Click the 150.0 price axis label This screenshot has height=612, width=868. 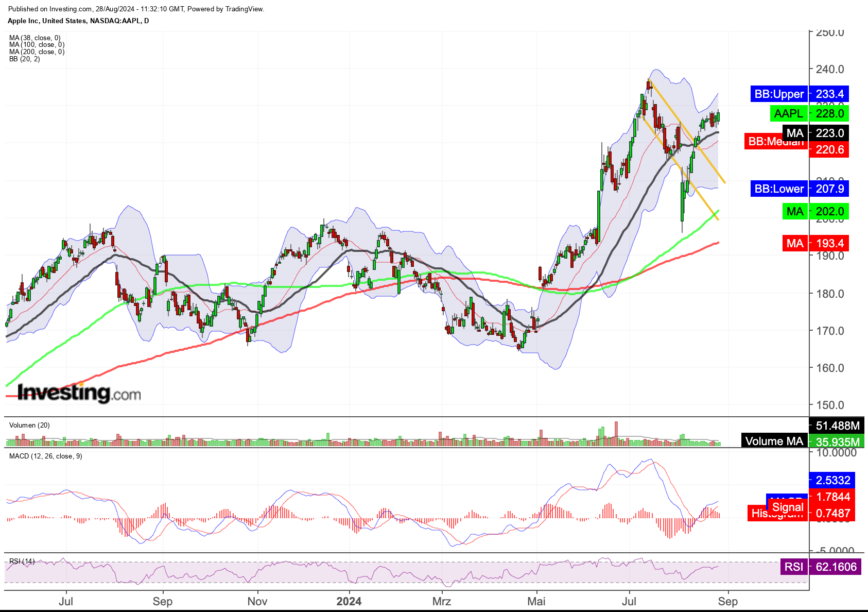coord(830,405)
